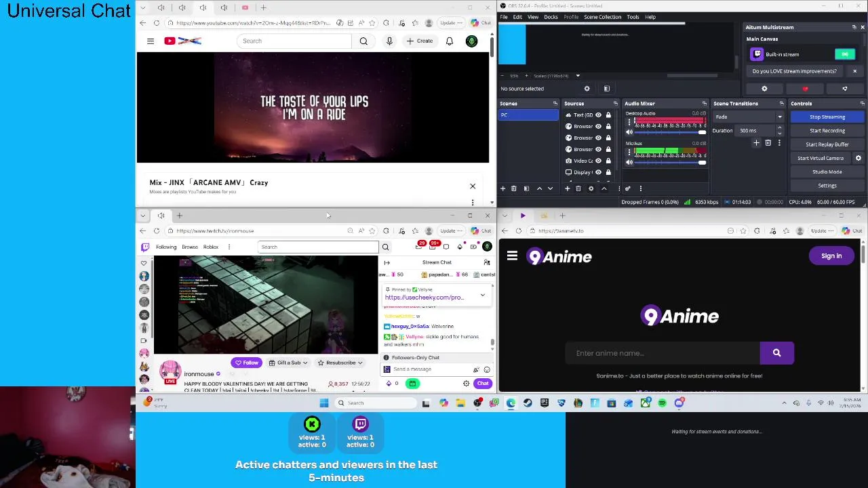868x488 pixels.
Task: Remove selected scene with trash icon
Action: click(513, 188)
